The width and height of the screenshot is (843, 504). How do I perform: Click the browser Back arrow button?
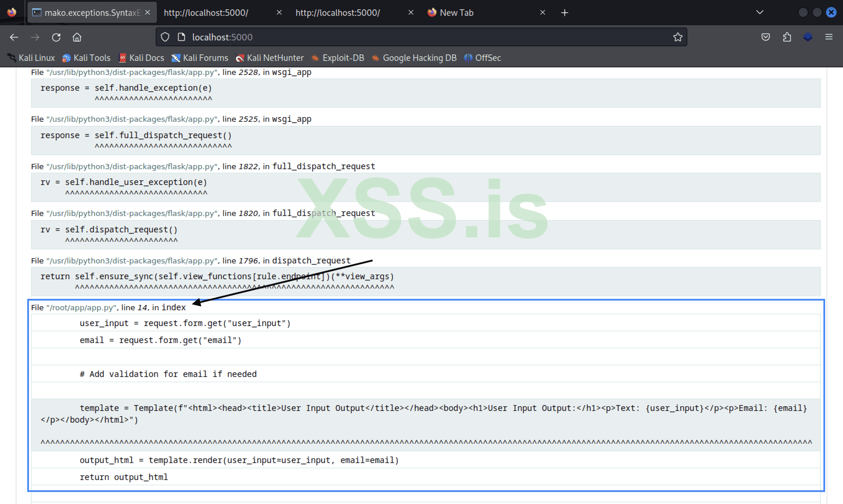point(14,37)
